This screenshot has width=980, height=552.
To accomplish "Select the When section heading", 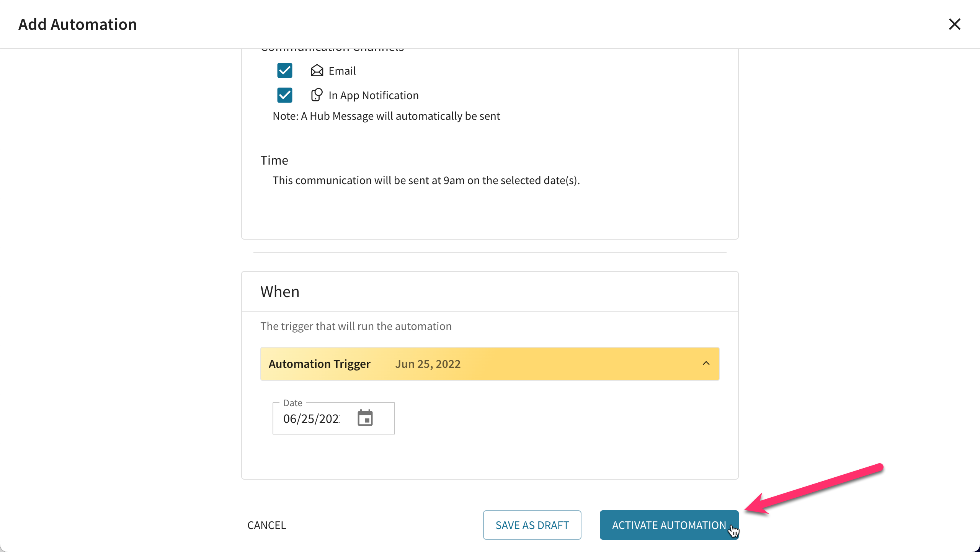I will 280,292.
